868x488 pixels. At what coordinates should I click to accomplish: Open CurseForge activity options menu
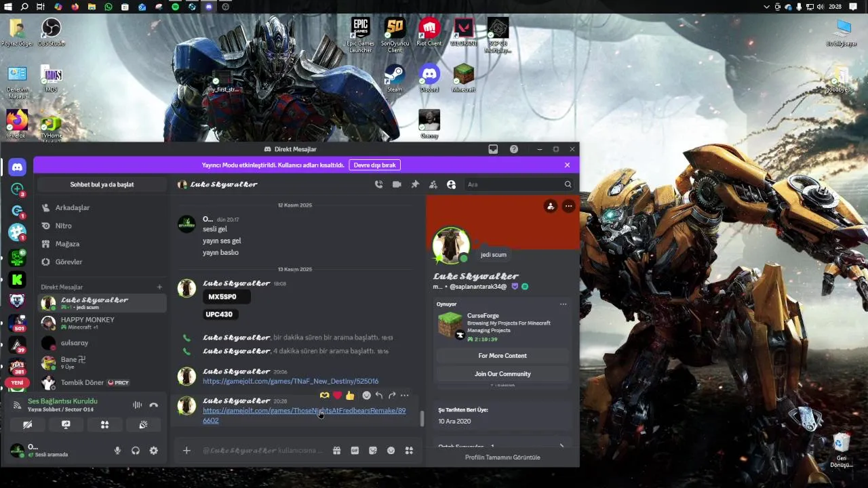coord(563,304)
